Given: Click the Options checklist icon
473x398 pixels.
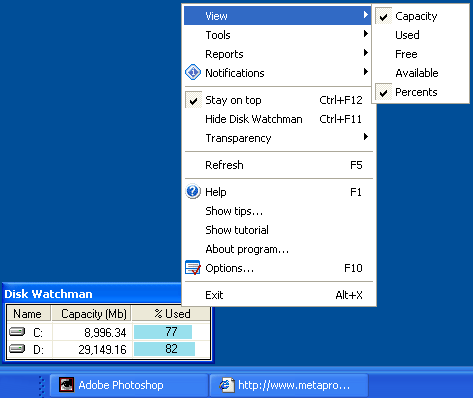Looking at the screenshot, I should click(x=193, y=268).
